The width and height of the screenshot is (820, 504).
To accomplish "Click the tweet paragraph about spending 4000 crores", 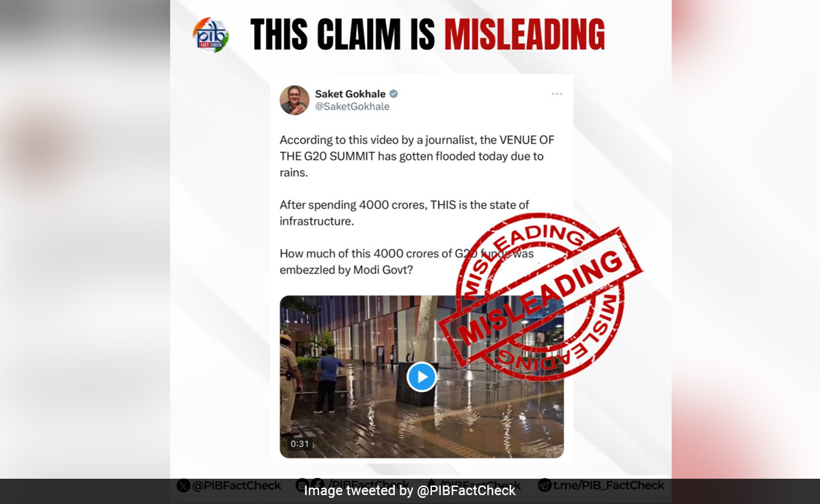I will click(x=405, y=213).
